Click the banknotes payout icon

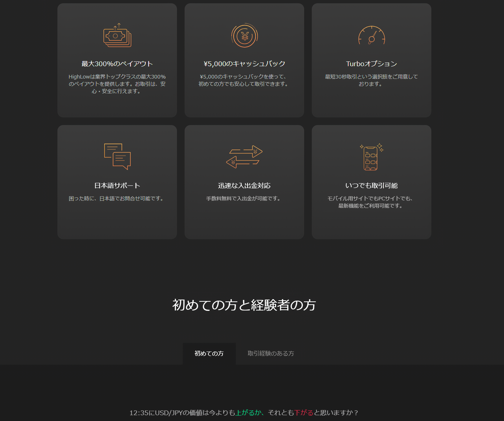point(117,36)
